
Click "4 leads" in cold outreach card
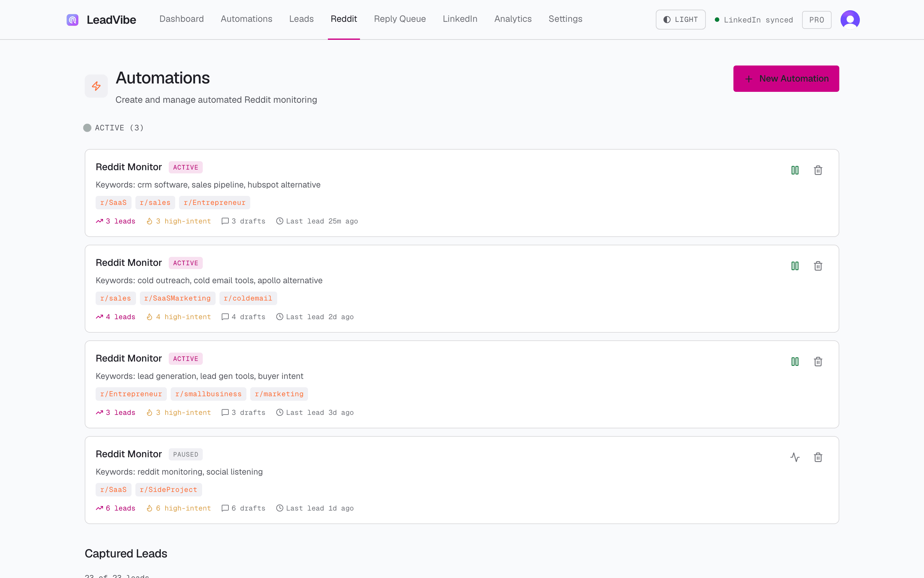click(x=116, y=317)
